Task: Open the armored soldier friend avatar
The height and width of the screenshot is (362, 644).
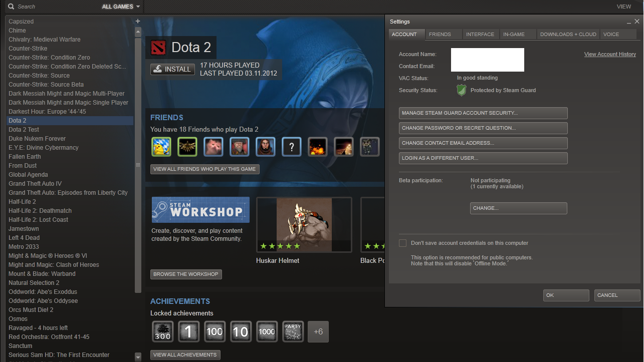Action: point(369,147)
